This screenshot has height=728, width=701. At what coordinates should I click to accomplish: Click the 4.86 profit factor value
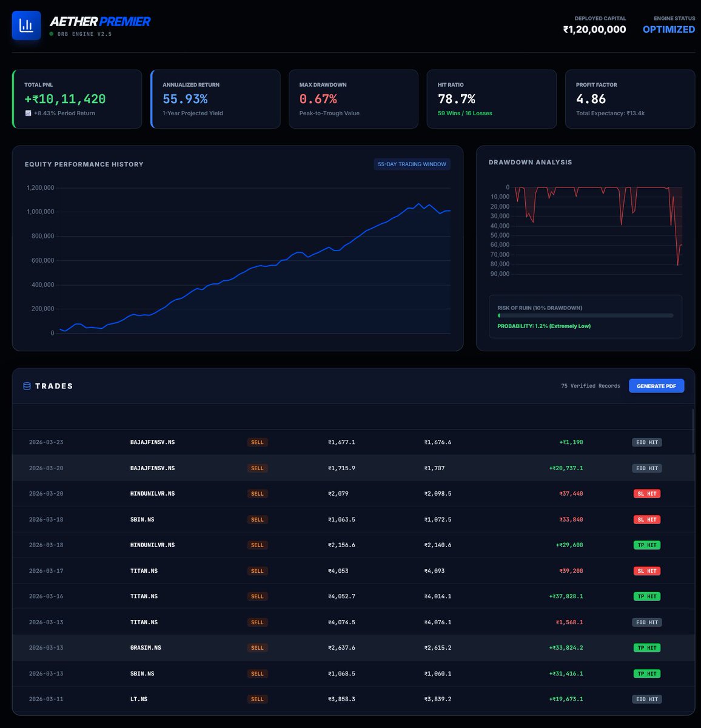[591, 99]
